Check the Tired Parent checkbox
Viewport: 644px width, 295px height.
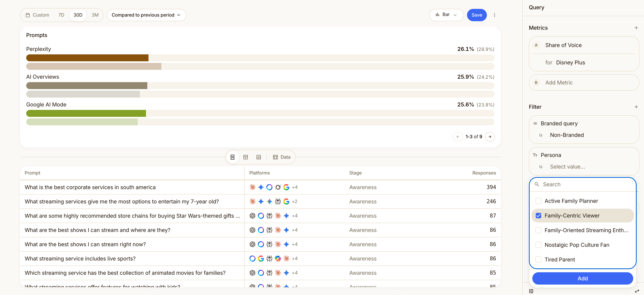[x=538, y=260]
